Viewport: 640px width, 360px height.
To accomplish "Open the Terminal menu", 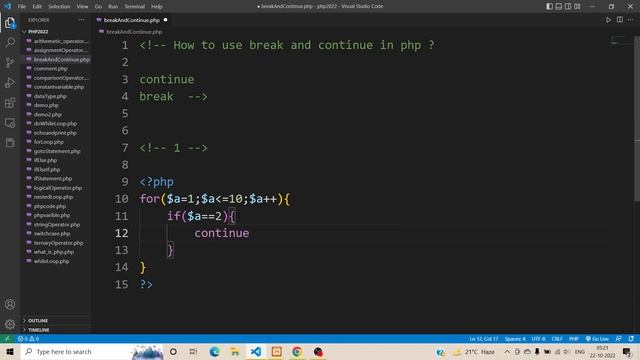I will coord(135,7).
